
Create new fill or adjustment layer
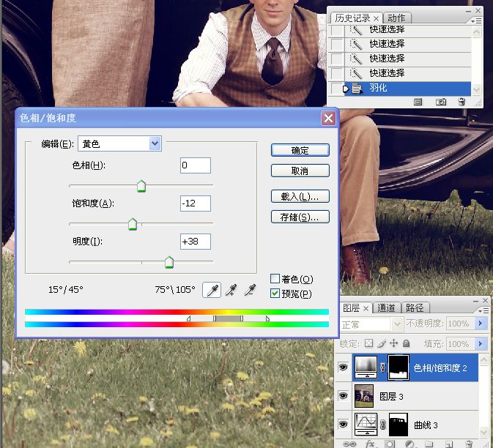pos(409,444)
